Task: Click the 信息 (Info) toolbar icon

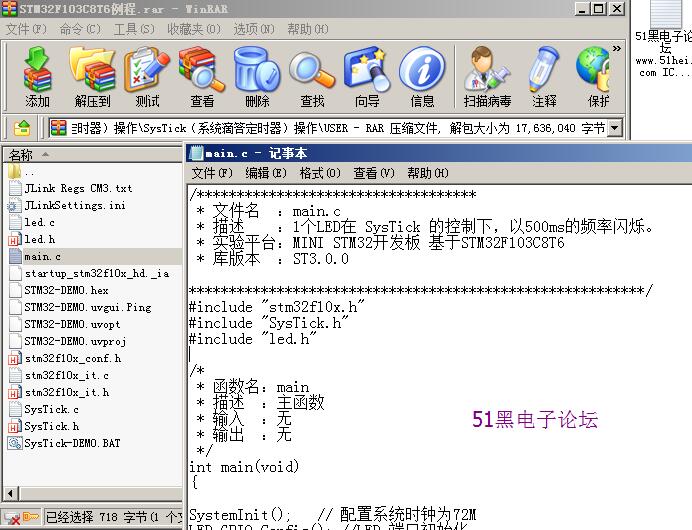Action: point(422,77)
